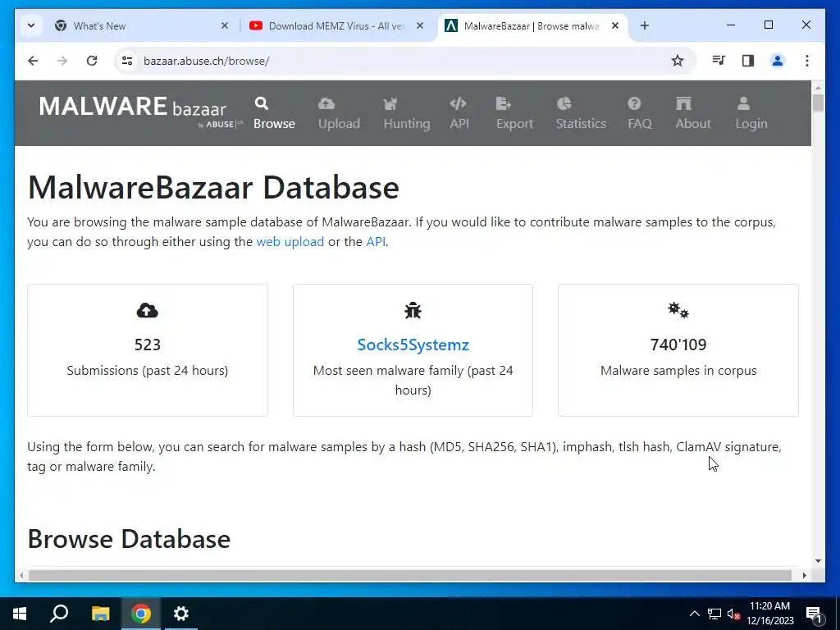The height and width of the screenshot is (630, 840).
Task: Open the taskbar clock and date
Action: [x=769, y=614]
